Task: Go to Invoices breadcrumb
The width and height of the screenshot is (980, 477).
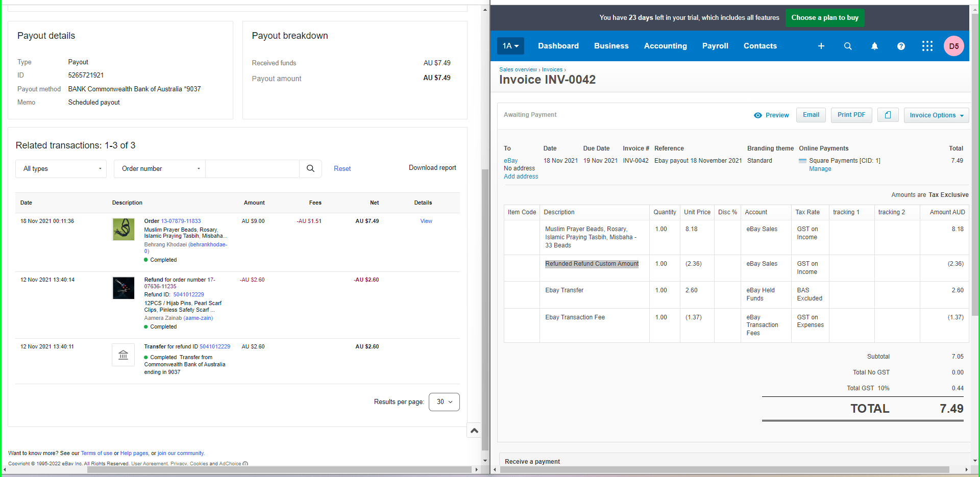Action: 552,70
